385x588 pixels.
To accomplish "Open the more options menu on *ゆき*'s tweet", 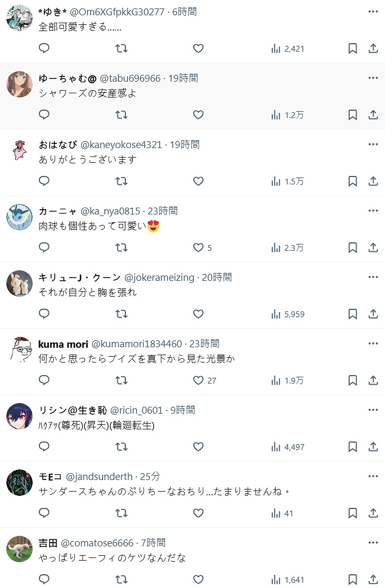I will 373,11.
